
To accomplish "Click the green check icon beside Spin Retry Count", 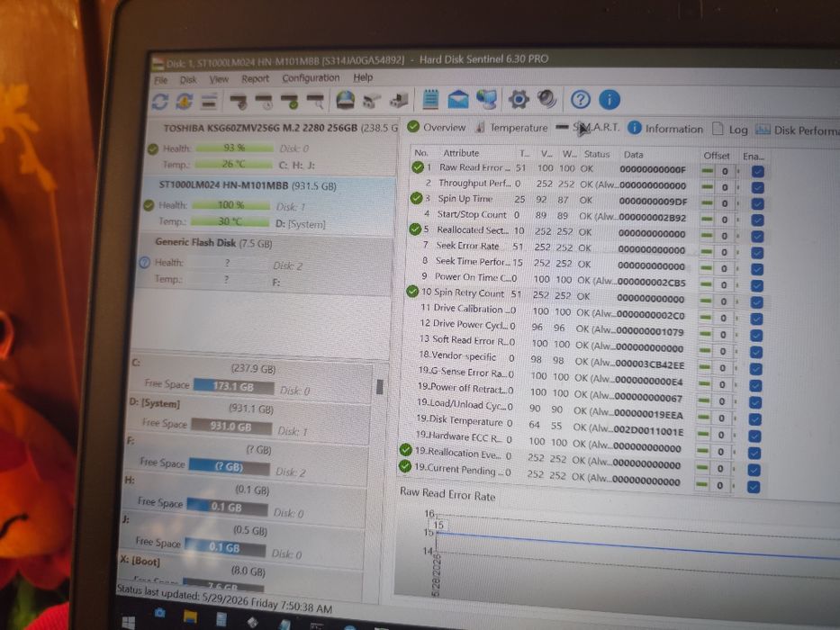I will (412, 292).
